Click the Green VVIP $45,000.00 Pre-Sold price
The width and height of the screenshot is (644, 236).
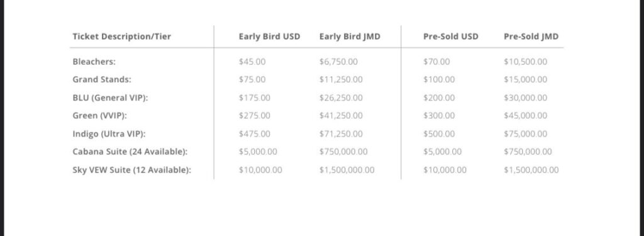pos(525,116)
